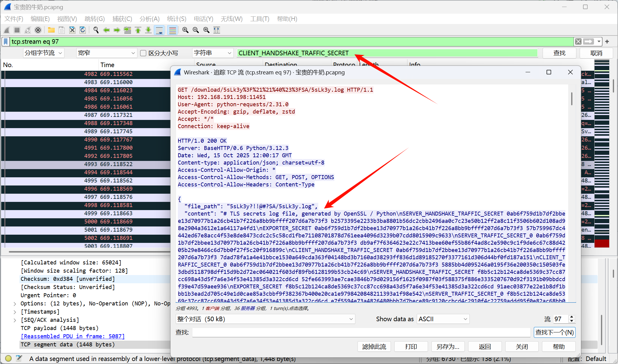
Task: Open a capture file via folder icon
Action: 51,30
